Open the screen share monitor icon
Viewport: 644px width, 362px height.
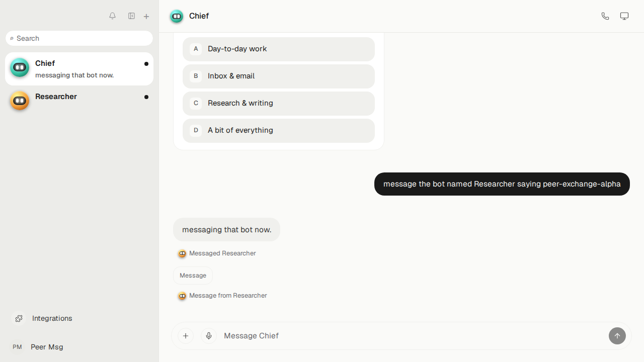point(624,16)
